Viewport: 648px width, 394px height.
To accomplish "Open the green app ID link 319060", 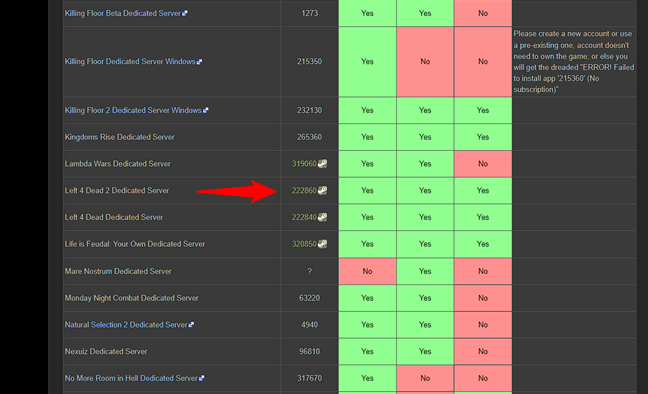I will point(304,164).
